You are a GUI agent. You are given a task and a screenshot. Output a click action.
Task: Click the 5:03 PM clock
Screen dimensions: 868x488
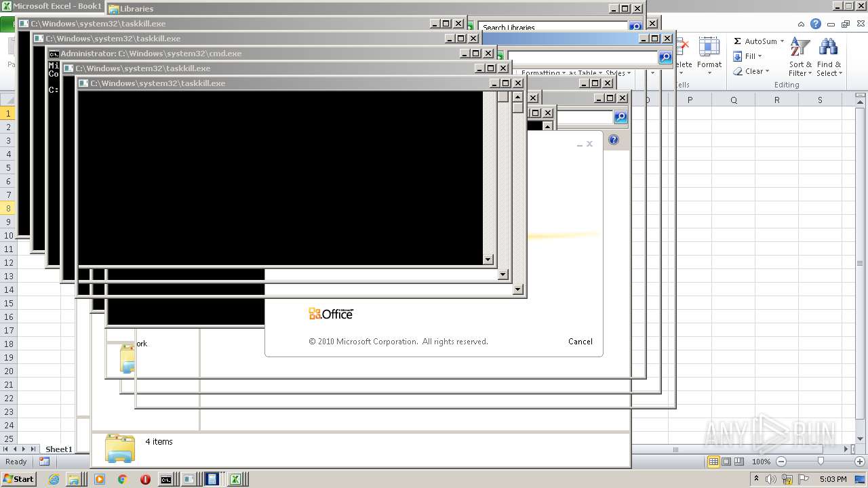tap(833, 479)
